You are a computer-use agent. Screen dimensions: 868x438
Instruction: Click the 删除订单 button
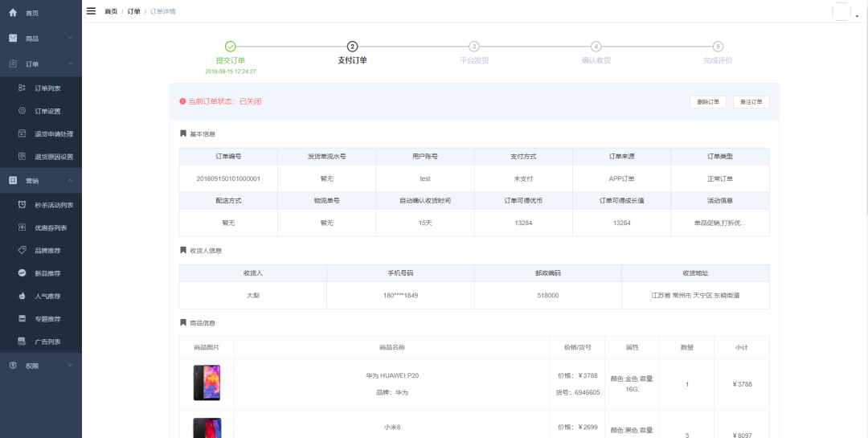708,102
